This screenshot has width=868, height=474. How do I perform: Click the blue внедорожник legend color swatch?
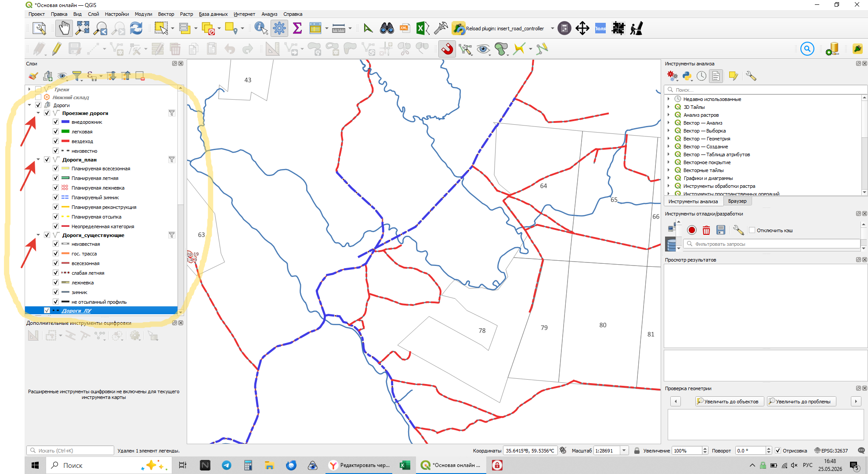tap(65, 122)
